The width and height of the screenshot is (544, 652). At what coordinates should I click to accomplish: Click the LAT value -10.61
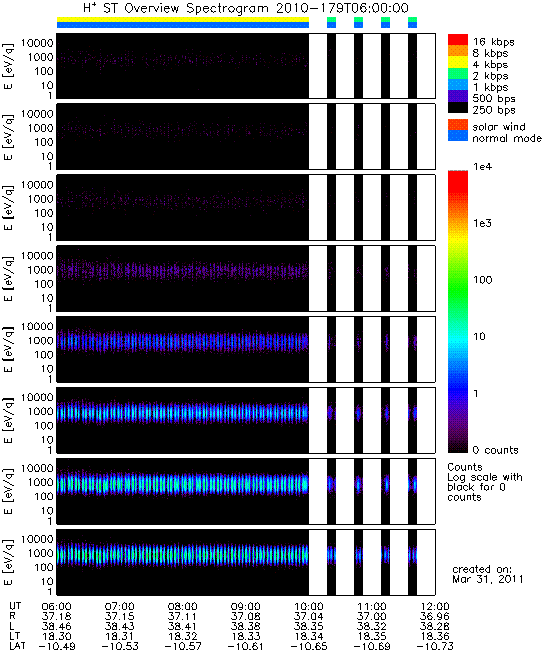point(245,646)
